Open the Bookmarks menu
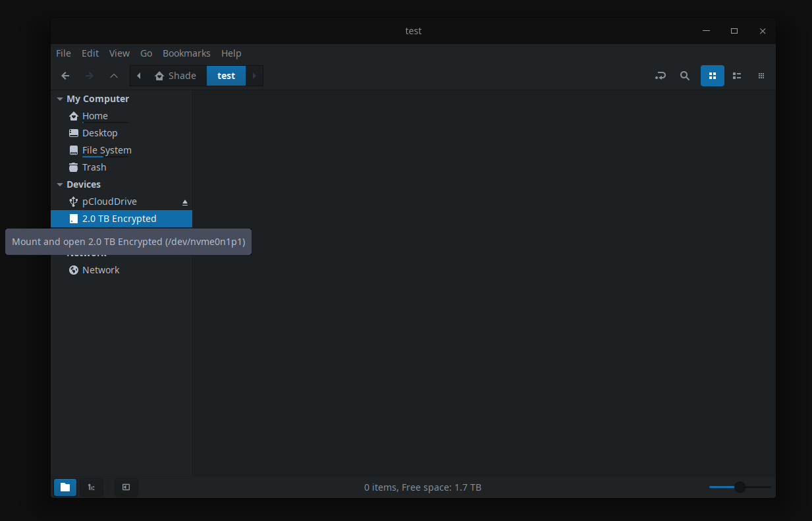812x521 pixels. 186,53
